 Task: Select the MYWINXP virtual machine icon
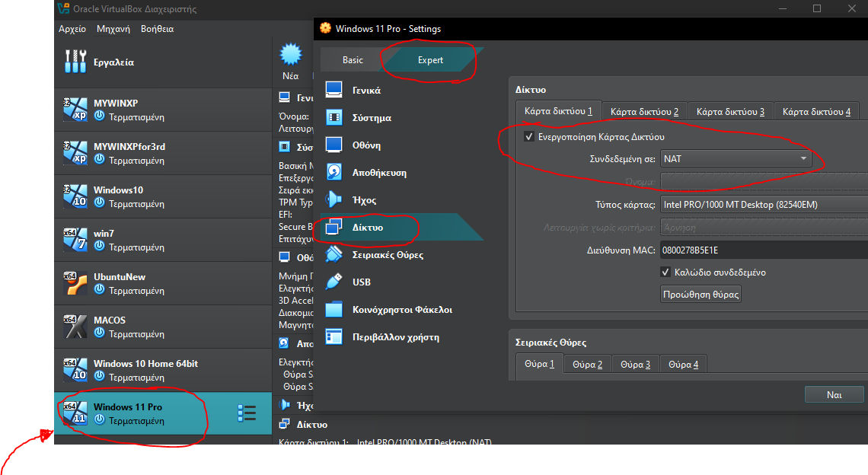75,109
